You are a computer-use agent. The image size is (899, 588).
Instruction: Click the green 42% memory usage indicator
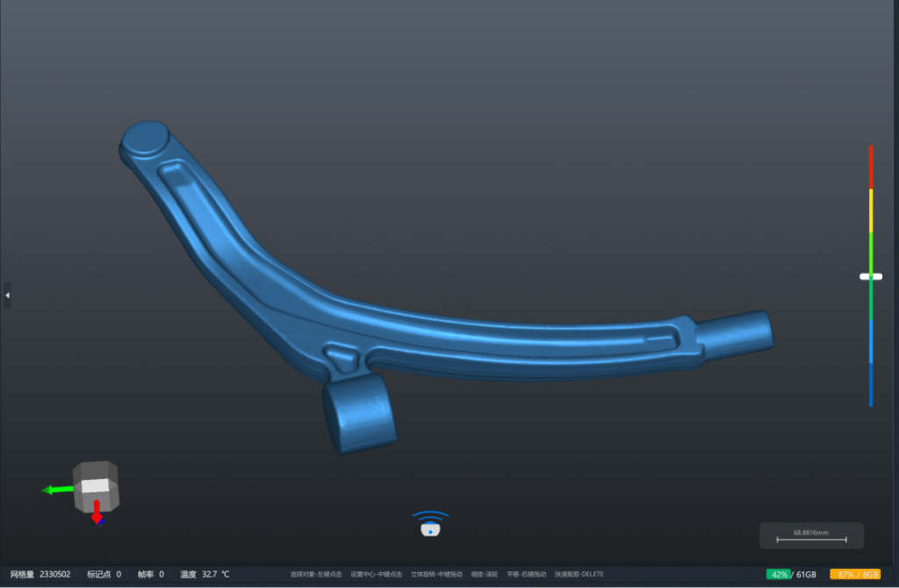[x=779, y=574]
